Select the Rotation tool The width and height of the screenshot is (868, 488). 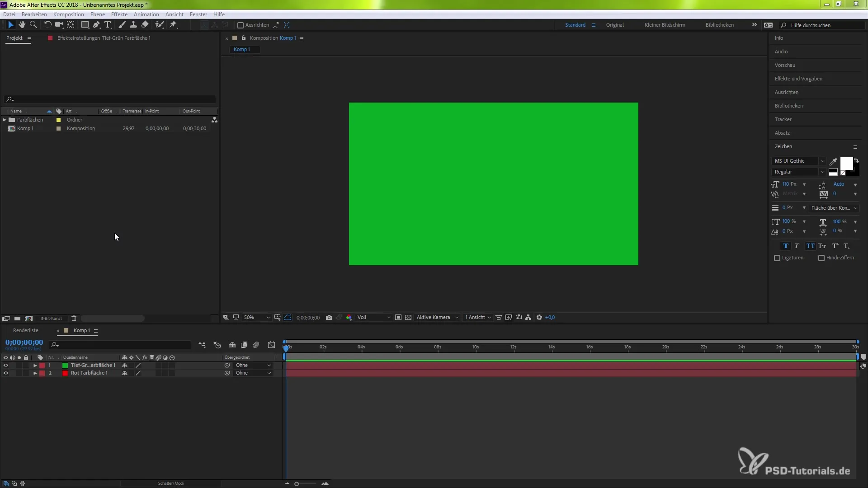[47, 25]
